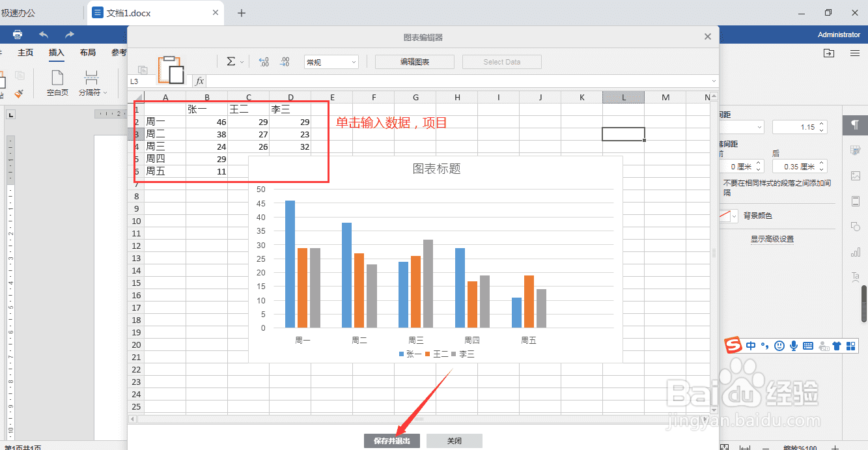This screenshot has height=450, width=868.
Task: Click the fit-to-width icon in status bar
Action: (x=745, y=447)
